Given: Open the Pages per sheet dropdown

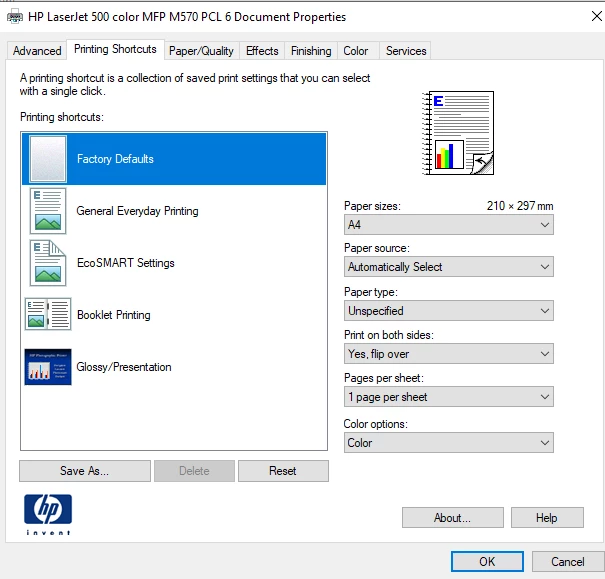Looking at the screenshot, I should [448, 397].
